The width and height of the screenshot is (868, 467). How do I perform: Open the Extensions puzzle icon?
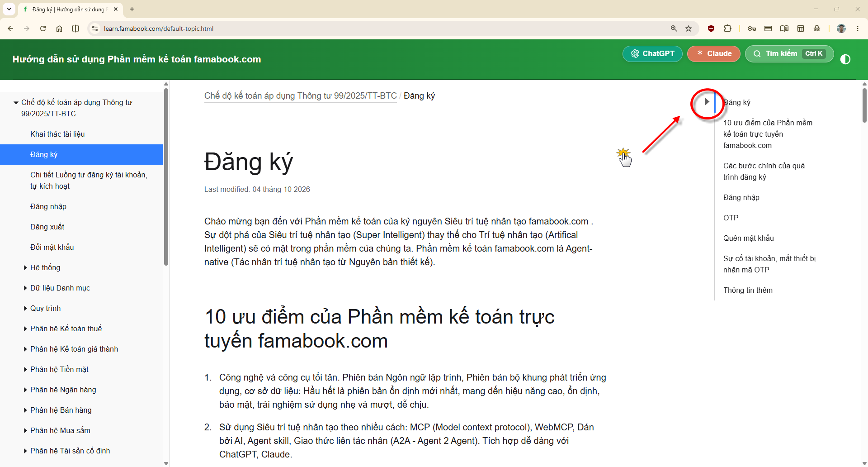point(727,29)
